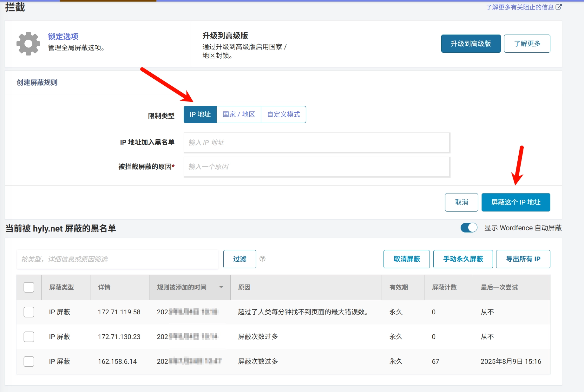The image size is (584, 392).
Task: Click reason 超过了人类每分钟找不到页面的最大错误数
Action: pos(303,312)
